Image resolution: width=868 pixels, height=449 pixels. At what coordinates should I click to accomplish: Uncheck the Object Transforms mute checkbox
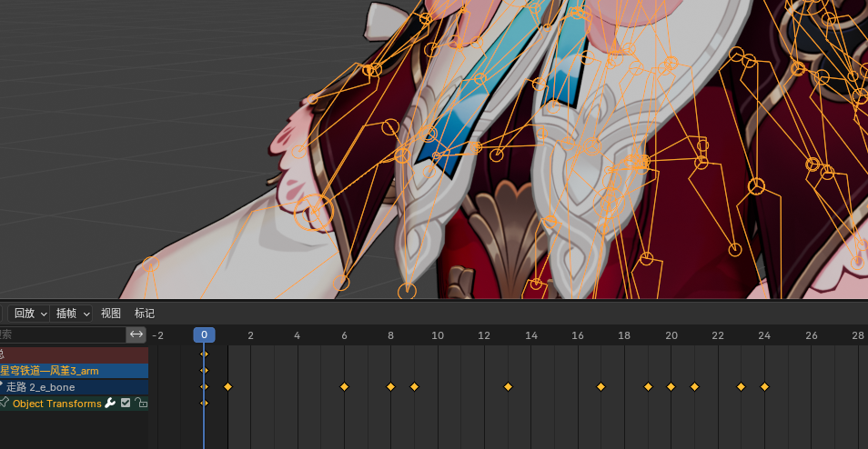tap(126, 404)
